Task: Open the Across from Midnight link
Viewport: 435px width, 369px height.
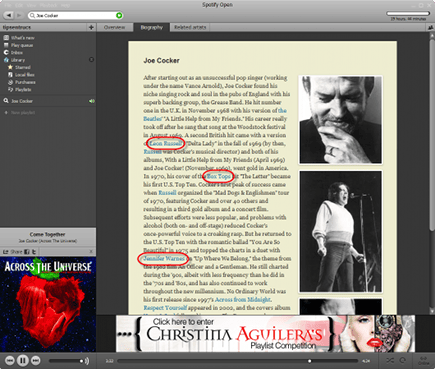Action: coord(242,300)
